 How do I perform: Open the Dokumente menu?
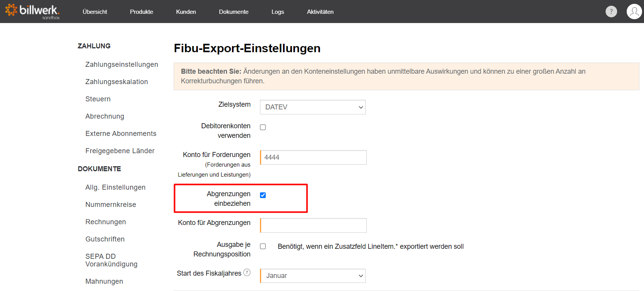coord(233,12)
